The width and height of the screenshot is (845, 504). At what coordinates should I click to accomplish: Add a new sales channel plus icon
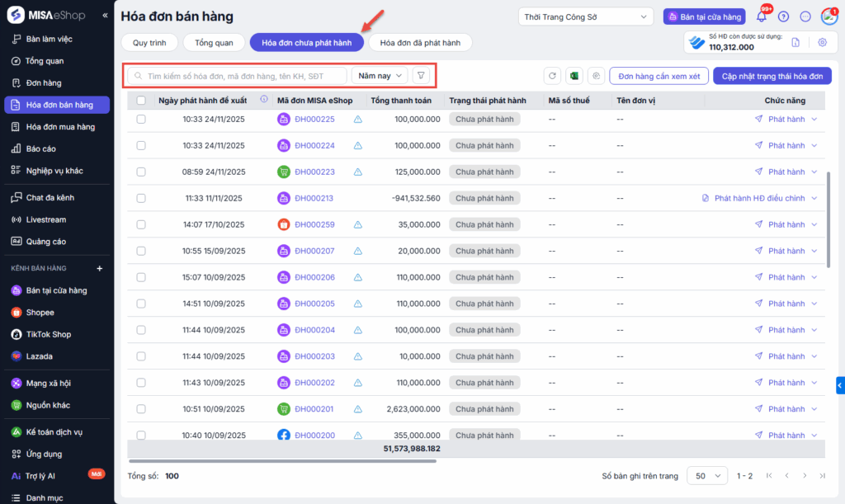coord(99,268)
